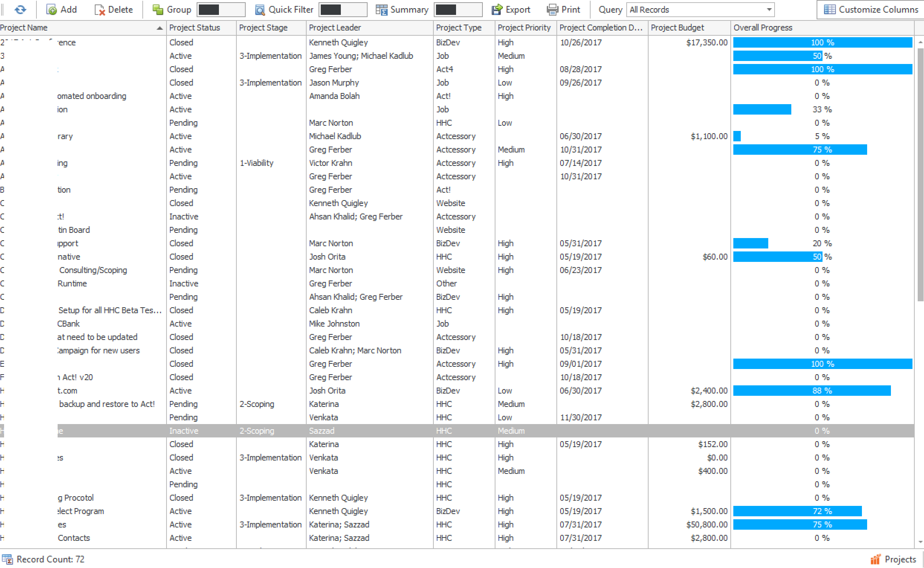Print the project list
Viewport: 924px width, 568px height.
click(x=563, y=10)
